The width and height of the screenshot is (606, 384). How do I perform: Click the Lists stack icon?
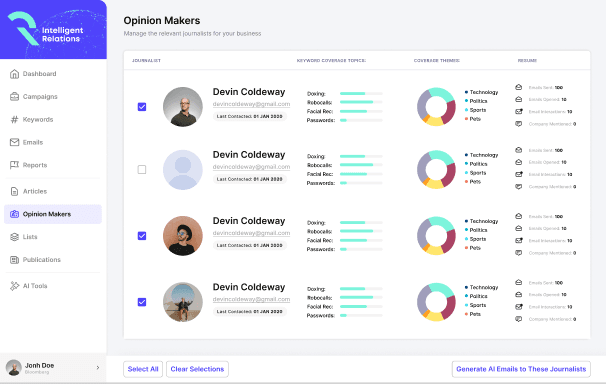14,237
